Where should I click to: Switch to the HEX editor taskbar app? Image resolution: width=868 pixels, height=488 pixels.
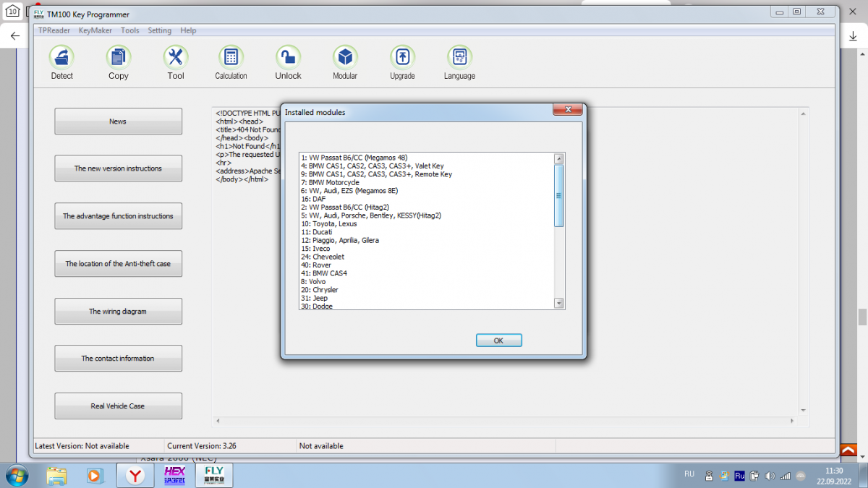(174, 475)
